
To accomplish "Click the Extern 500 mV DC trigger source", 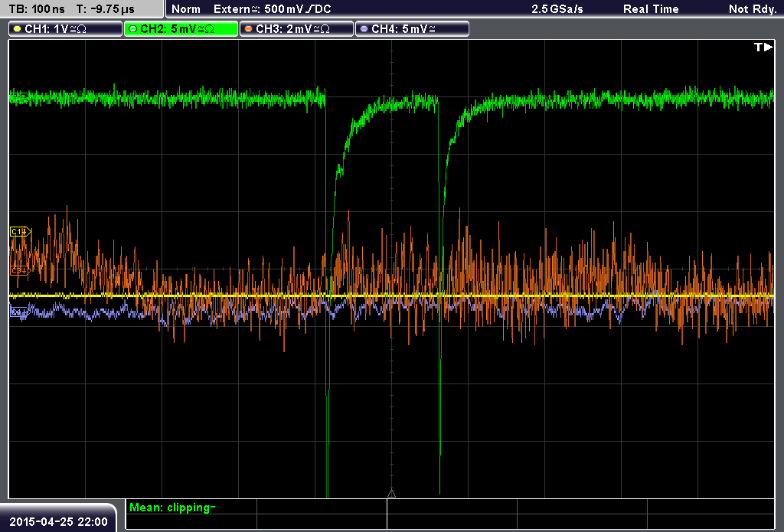I will 272,9.
